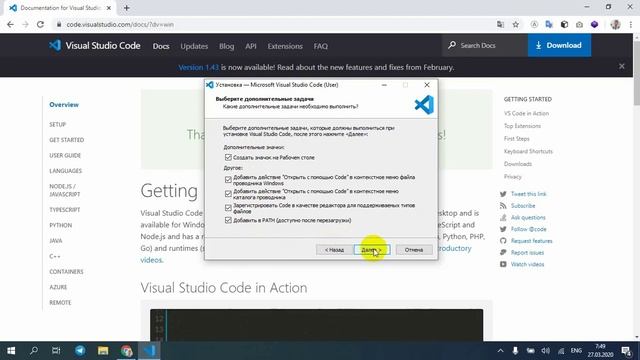This screenshot has width=640, height=360.
Task: Click the Search Docs field
Action: (x=484, y=45)
